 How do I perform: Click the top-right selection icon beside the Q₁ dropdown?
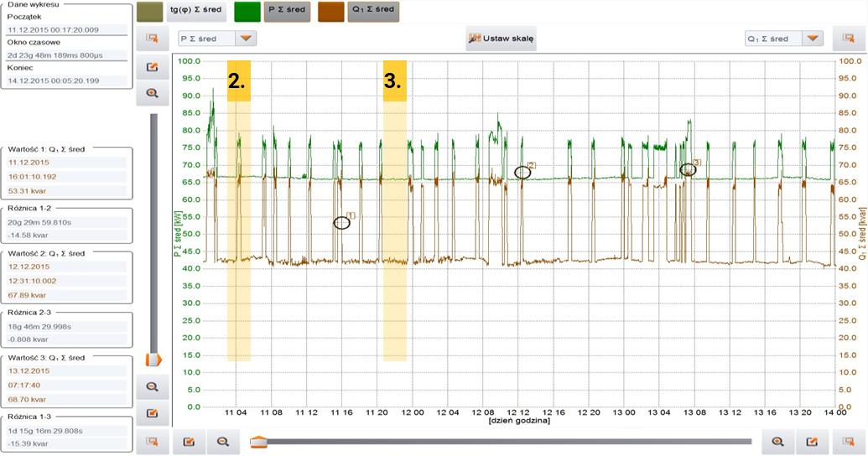point(849,39)
